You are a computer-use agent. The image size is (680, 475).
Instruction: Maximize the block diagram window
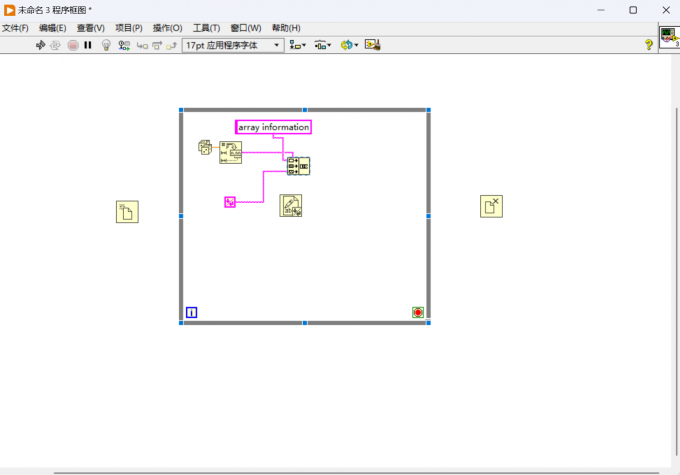(633, 10)
